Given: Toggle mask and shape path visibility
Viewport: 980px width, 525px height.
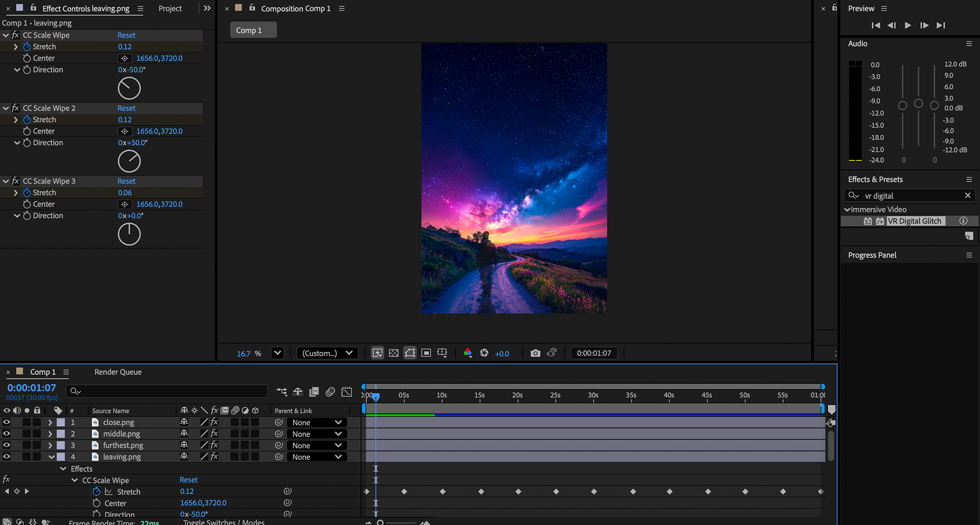Looking at the screenshot, I should pyautogui.click(x=410, y=353).
